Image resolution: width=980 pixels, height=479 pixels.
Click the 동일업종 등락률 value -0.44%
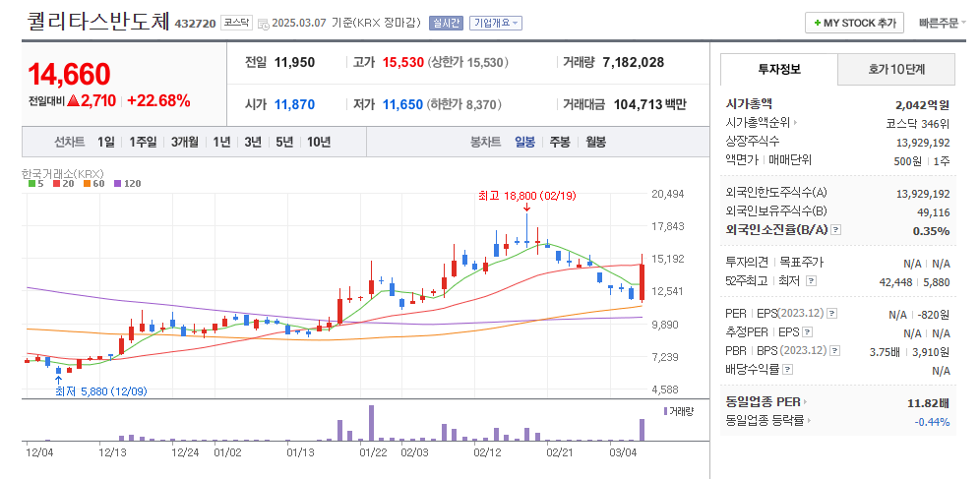click(x=933, y=421)
